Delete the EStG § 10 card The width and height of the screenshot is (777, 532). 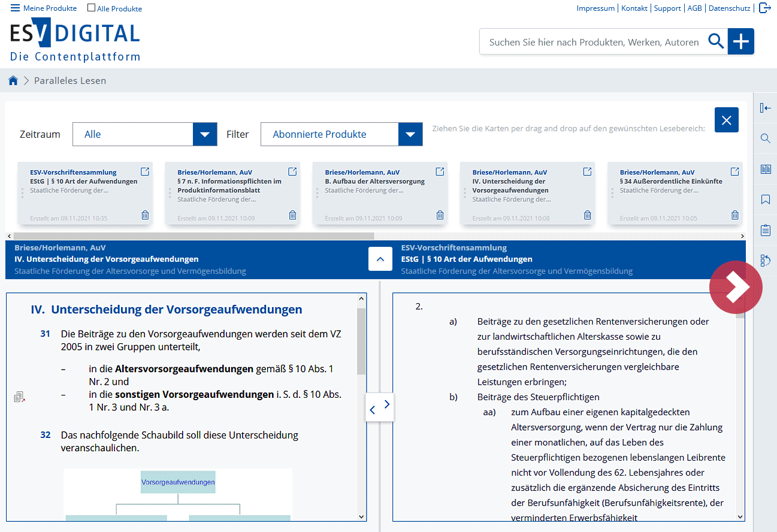click(x=145, y=215)
